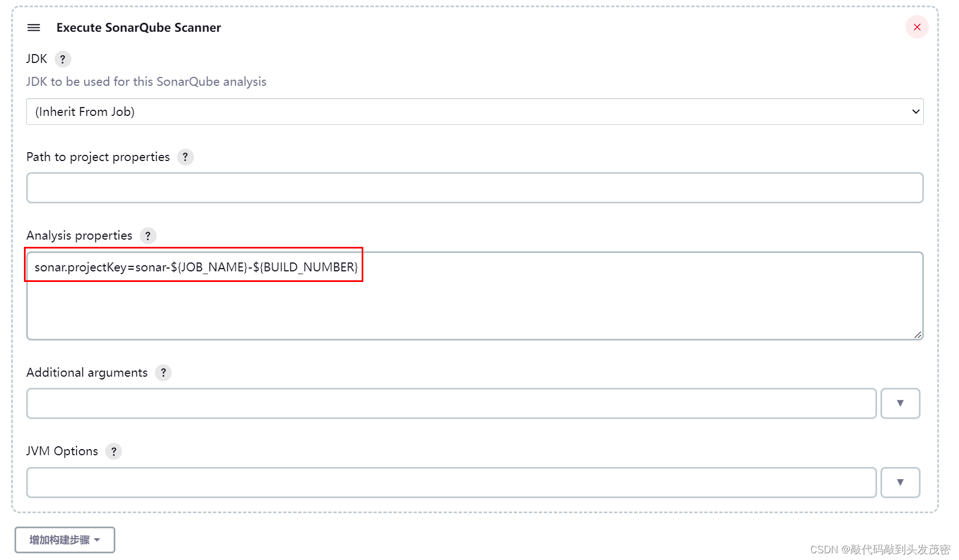
Task: Click the drag handle beside Execute SonarQube Scanner
Action: pos(34,27)
